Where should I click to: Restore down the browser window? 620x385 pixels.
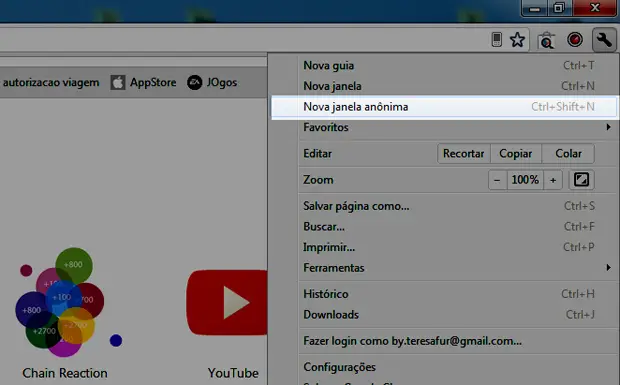click(x=560, y=8)
